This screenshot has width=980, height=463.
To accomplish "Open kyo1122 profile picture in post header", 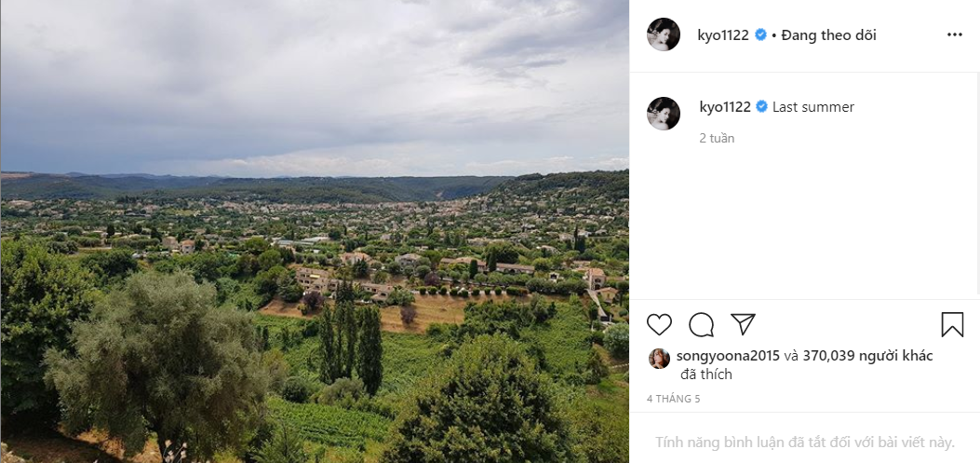I will 664,34.
